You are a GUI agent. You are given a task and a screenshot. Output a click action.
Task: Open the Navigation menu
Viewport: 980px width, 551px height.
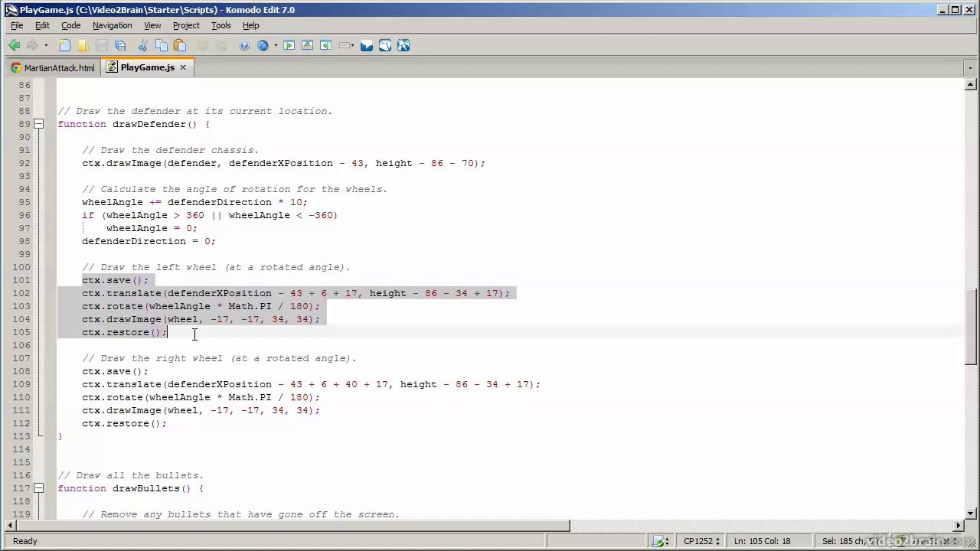click(112, 25)
